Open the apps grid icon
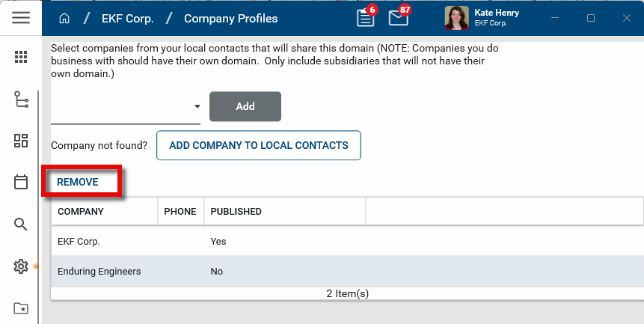This screenshot has height=324, width=644. pos(21,57)
